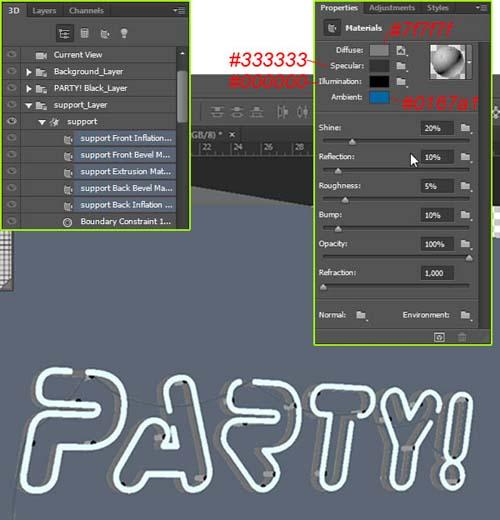Viewport: 500px width, 520px height.
Task: Open the Properties panel flyout menu
Action: [482, 8]
